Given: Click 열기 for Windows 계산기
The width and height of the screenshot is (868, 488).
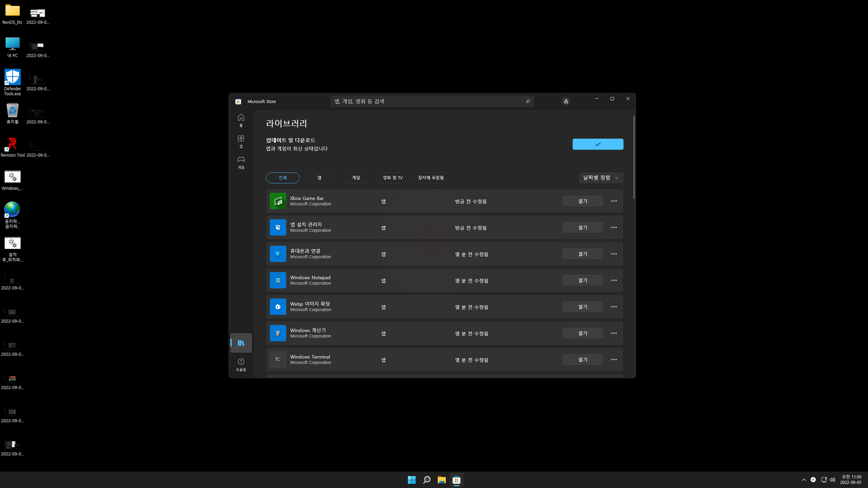Looking at the screenshot, I should click(x=583, y=333).
